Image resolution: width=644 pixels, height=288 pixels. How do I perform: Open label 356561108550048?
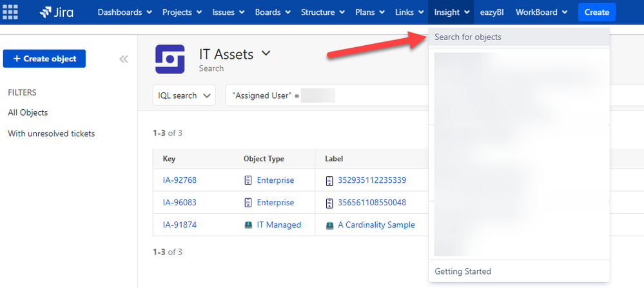(372, 202)
